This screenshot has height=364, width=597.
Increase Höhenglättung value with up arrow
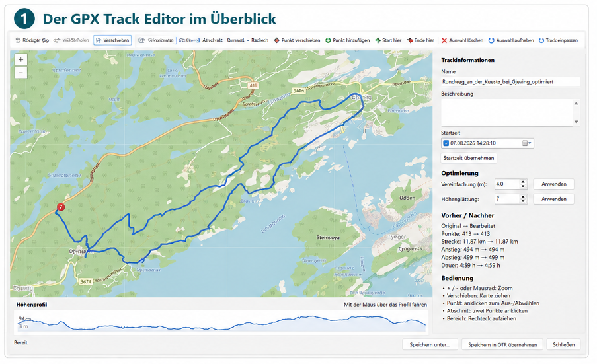click(x=523, y=197)
